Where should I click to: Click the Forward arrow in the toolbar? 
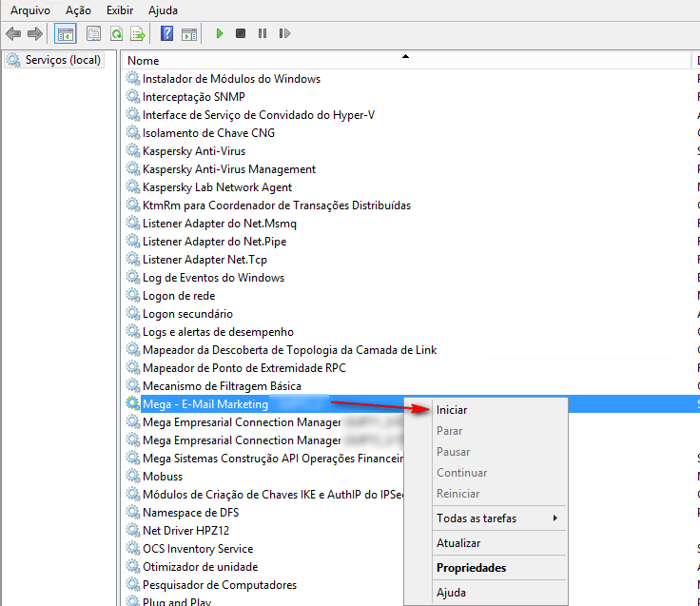tap(35, 34)
